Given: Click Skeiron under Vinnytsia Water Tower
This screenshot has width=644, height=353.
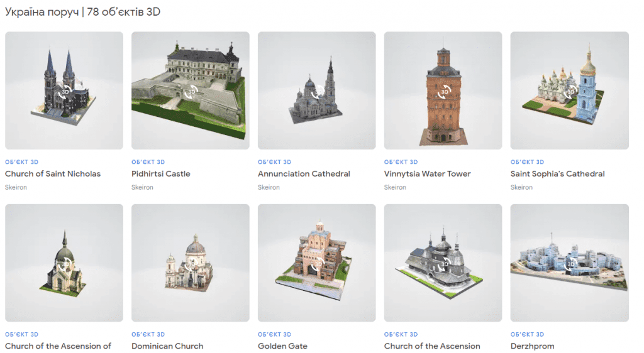Looking at the screenshot, I should (x=395, y=187).
